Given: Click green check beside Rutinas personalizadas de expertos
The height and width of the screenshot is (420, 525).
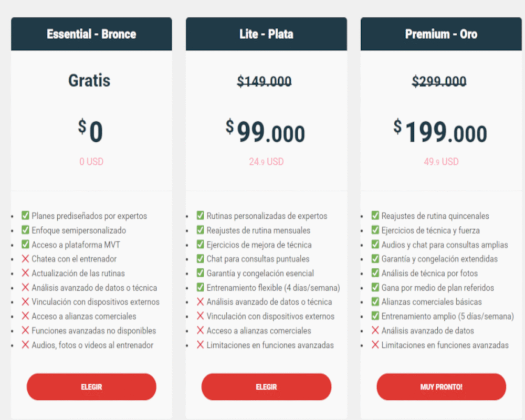Looking at the screenshot, I should (x=200, y=216).
